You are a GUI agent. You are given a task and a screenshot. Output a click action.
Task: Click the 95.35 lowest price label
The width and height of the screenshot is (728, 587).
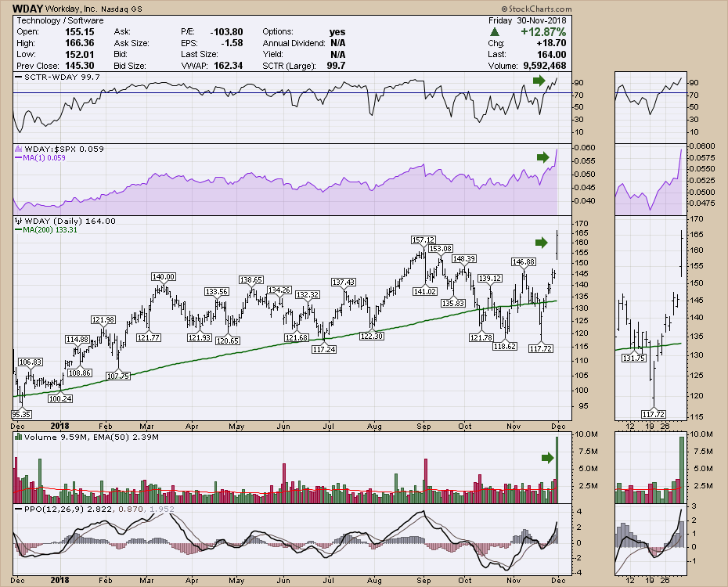21,414
